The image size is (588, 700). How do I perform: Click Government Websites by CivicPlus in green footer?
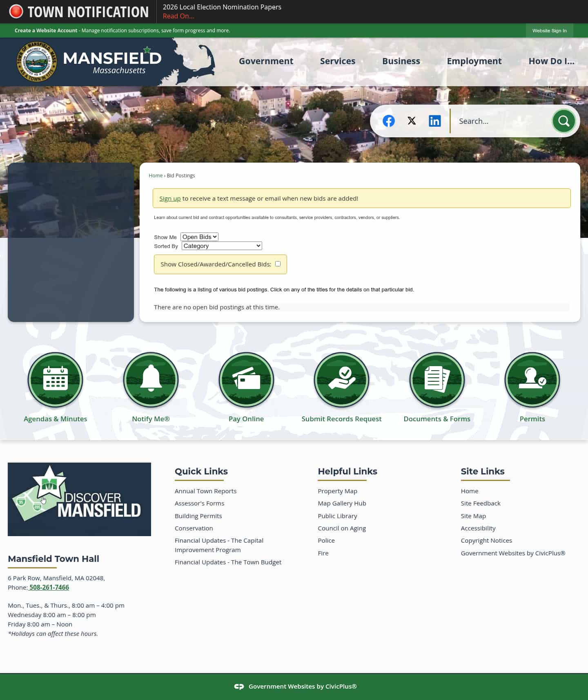[x=303, y=687]
